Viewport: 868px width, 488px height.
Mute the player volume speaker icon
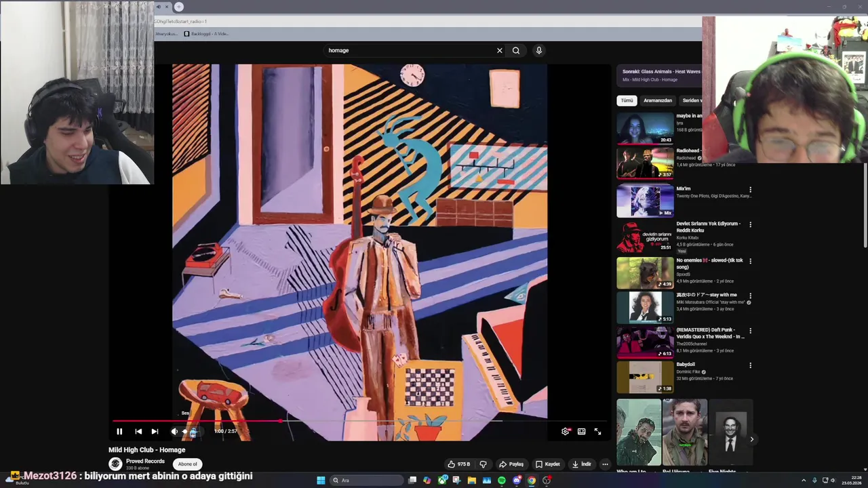(174, 431)
